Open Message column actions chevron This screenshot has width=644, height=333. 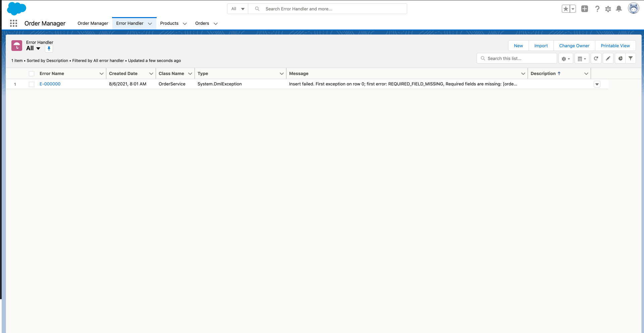pos(523,74)
